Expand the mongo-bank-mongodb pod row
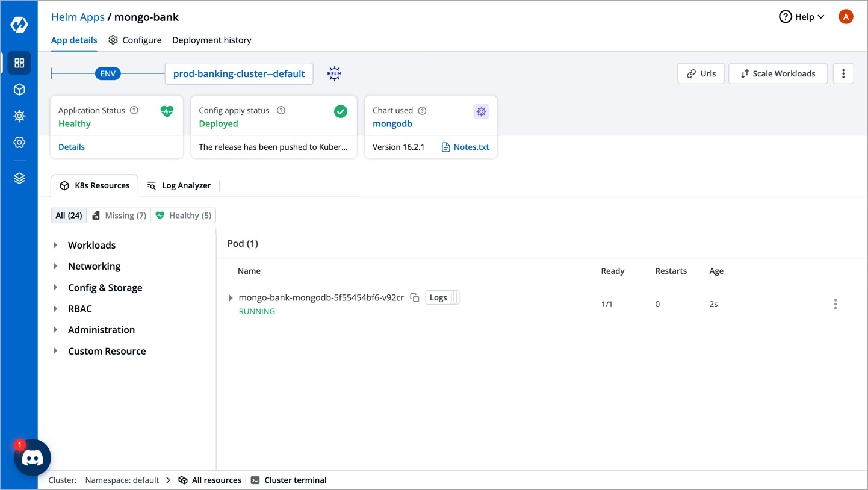Image resolution: width=868 pixels, height=490 pixels. (x=231, y=298)
